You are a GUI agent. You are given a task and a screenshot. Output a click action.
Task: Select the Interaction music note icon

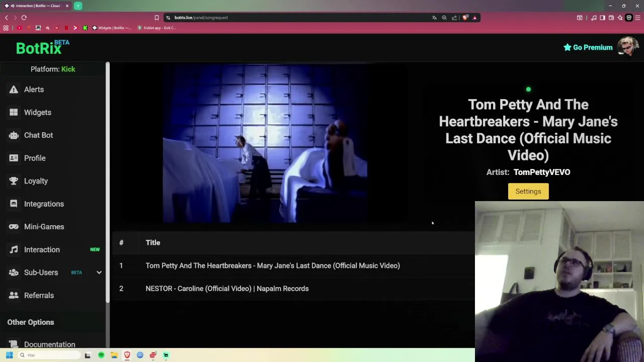pos(14,249)
